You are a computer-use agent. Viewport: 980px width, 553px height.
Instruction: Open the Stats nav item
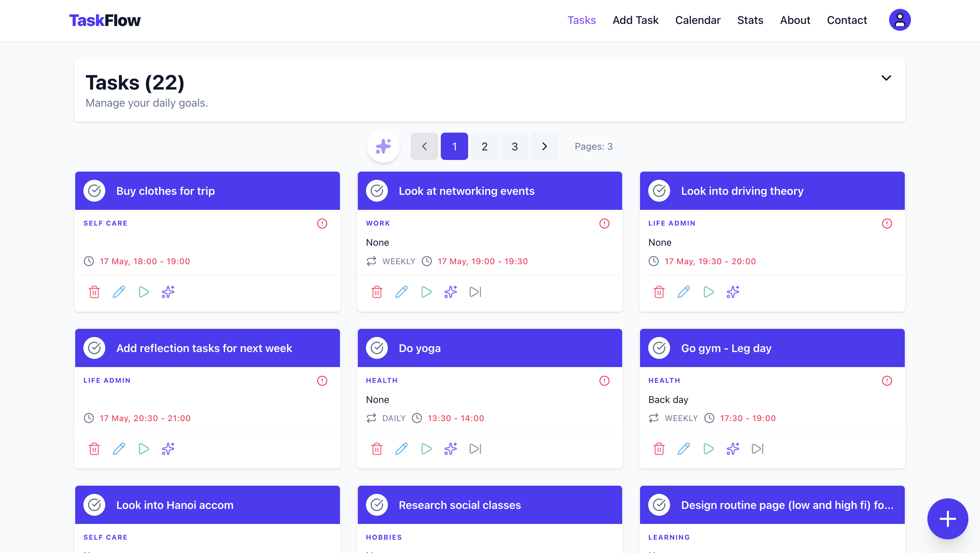coord(750,20)
